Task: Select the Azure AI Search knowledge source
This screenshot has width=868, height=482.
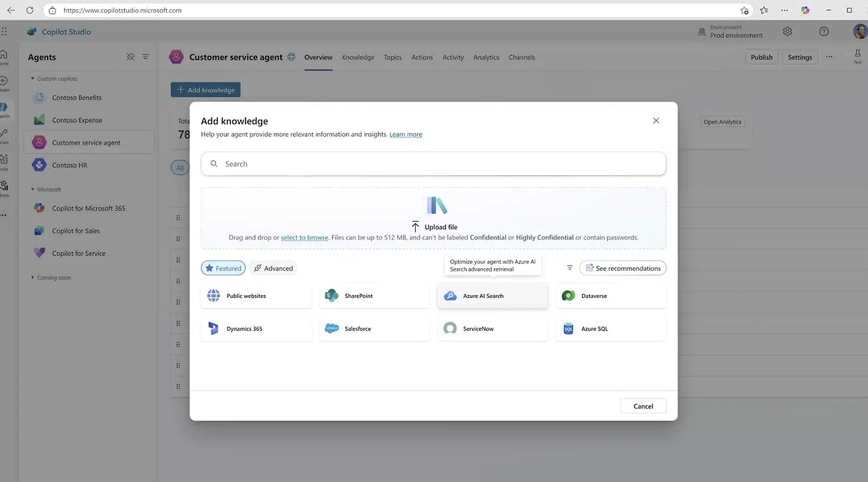Action: tap(492, 296)
